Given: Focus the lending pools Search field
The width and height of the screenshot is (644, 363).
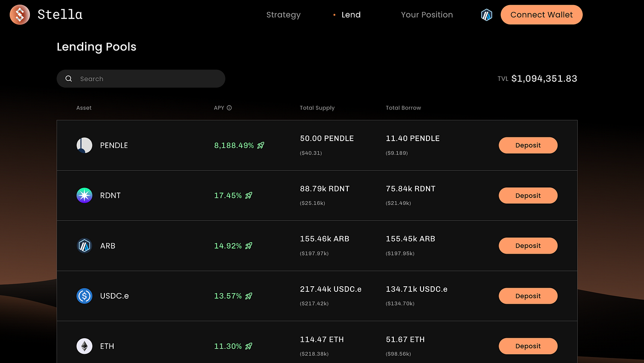Looking at the screenshot, I should click(141, 79).
